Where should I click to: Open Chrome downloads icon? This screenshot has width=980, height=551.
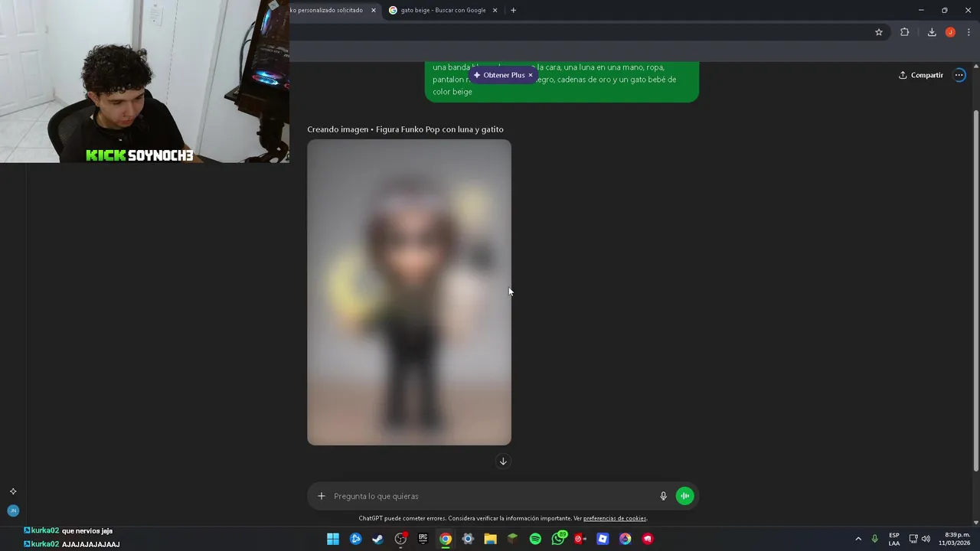tap(932, 32)
